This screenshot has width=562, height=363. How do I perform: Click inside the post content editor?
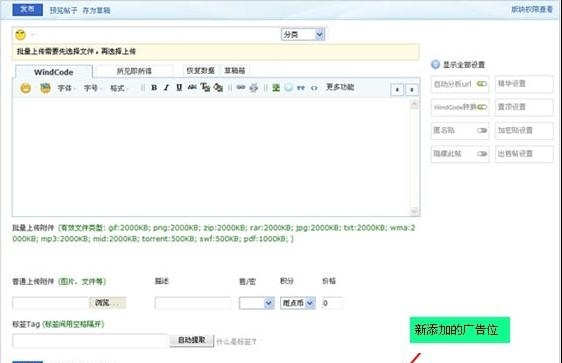tap(211, 157)
